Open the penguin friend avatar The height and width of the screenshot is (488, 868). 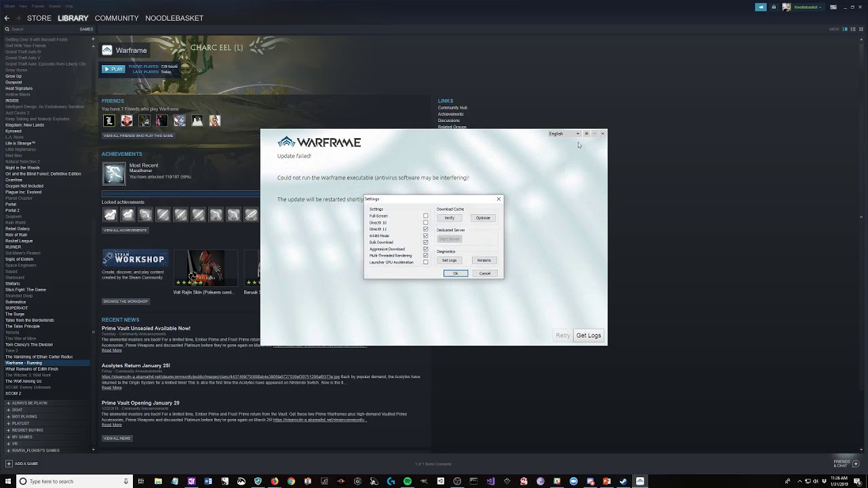tap(197, 121)
